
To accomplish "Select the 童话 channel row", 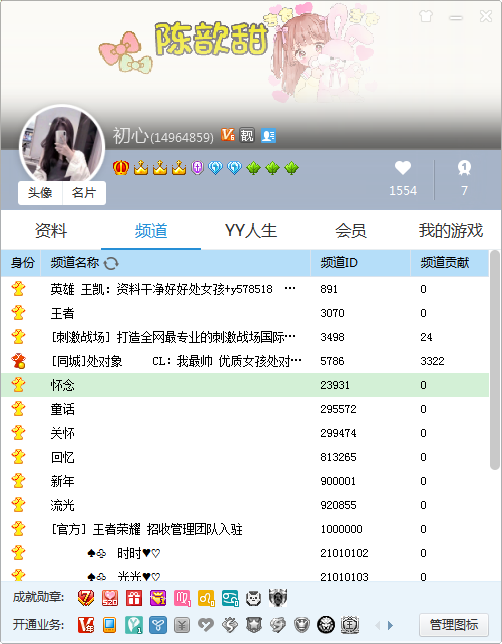I will tap(245, 409).
